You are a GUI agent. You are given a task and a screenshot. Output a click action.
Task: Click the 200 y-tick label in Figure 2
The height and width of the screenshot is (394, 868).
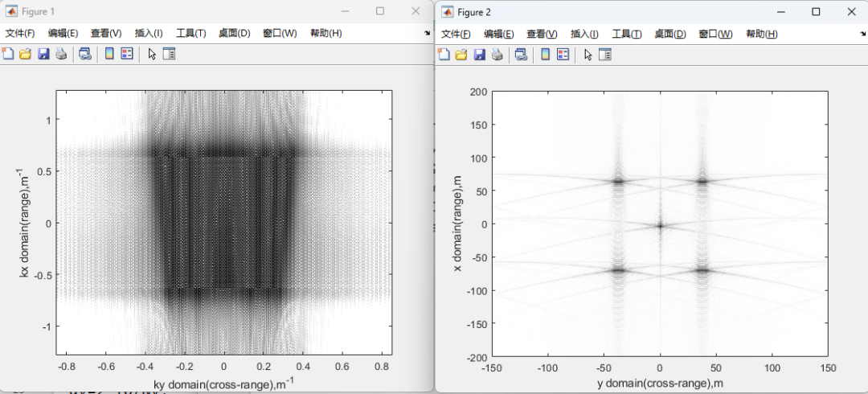480,92
